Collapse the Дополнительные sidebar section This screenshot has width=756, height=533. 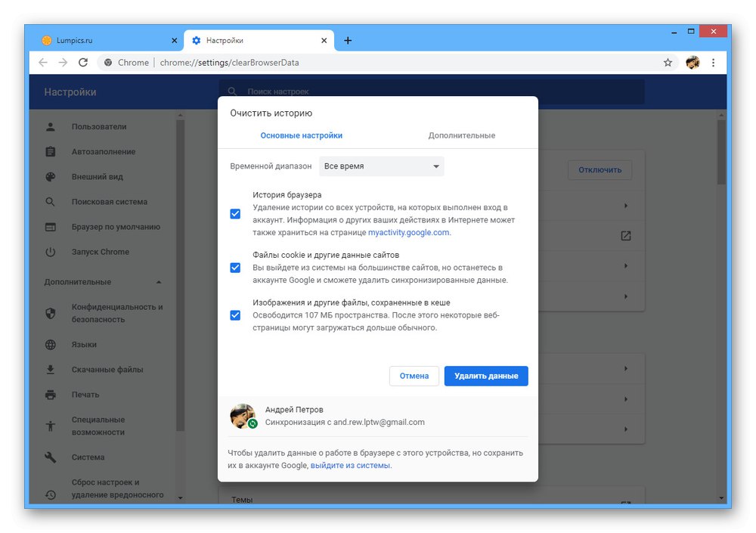(159, 282)
